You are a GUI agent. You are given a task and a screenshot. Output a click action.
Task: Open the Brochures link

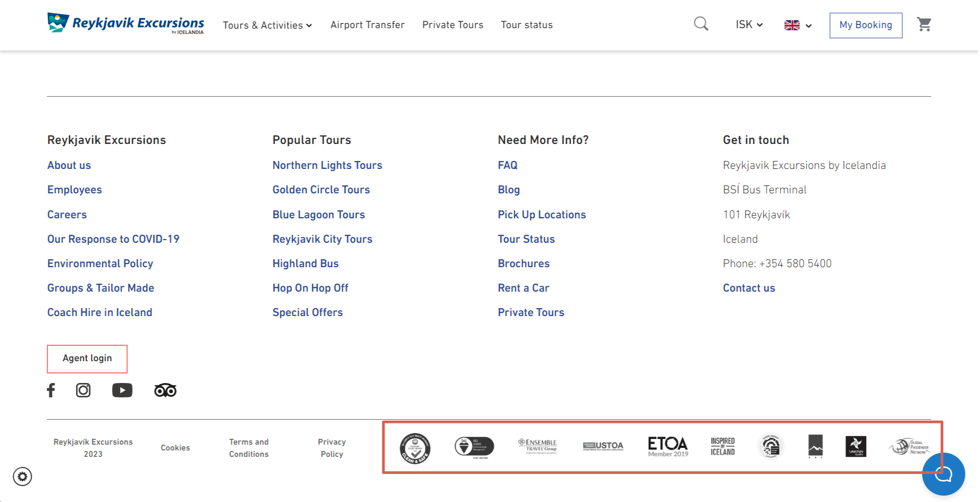(523, 263)
